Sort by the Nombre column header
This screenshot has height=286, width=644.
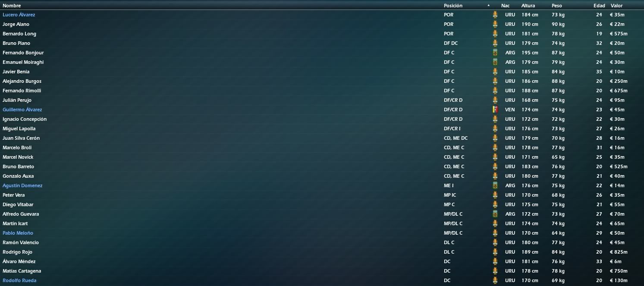pyautogui.click(x=12, y=6)
